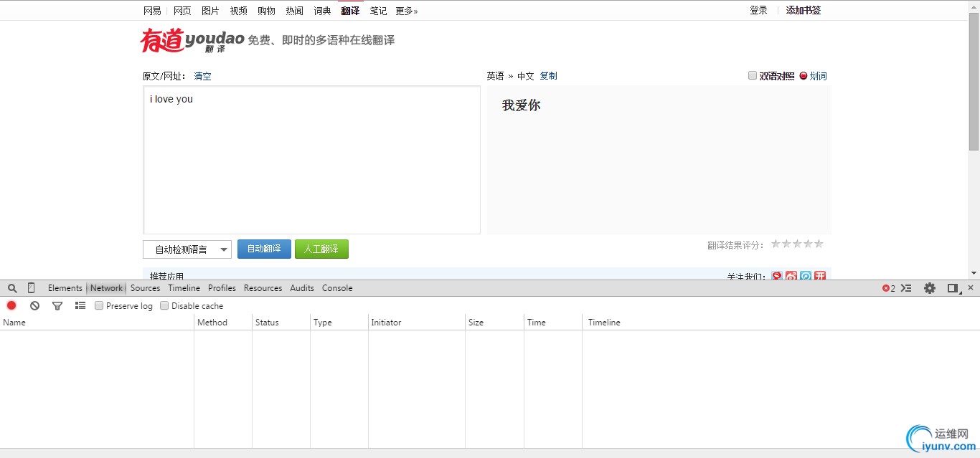The image size is (980, 458).
Task: Copy the translation with 复制
Action: 549,76
